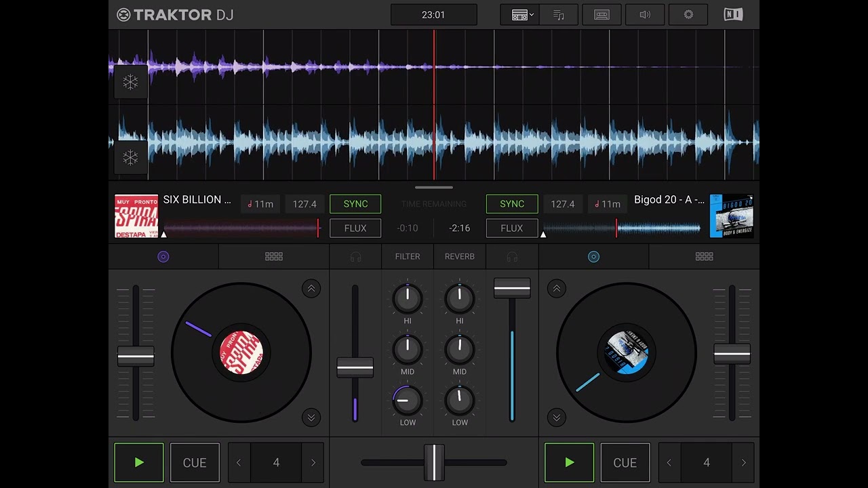Viewport: 868px width, 488px height.
Task: Click the left channel MID knob
Action: point(408,349)
